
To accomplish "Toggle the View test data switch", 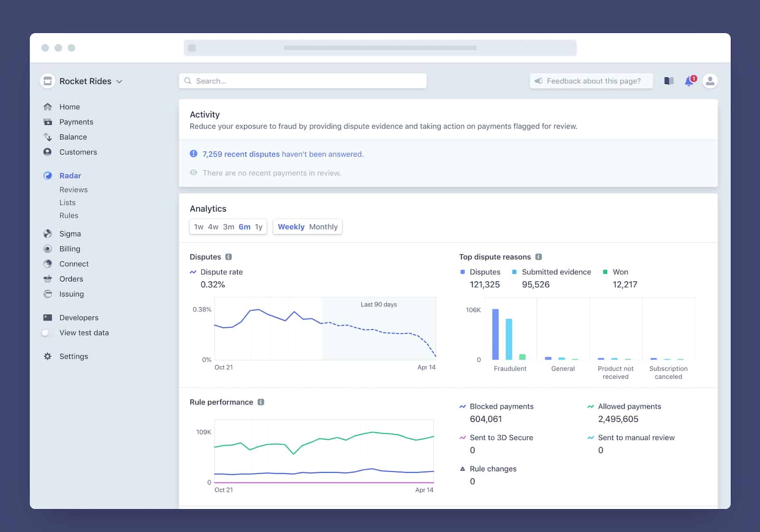I will (47, 333).
